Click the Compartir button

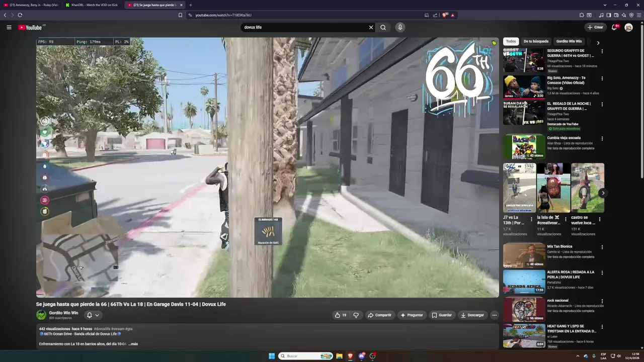pyautogui.click(x=379, y=315)
